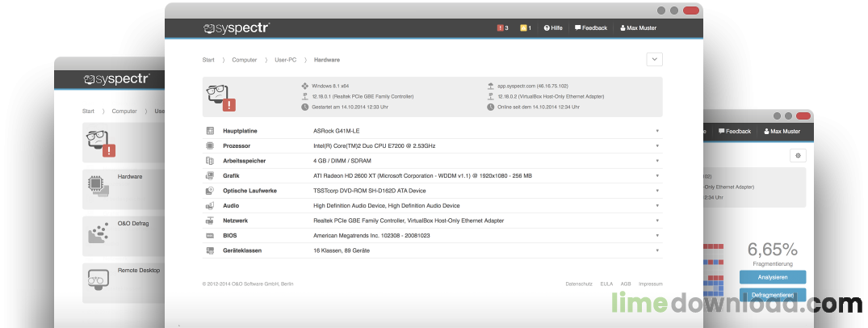The width and height of the screenshot is (868, 328).
Task: Open the Feedback link in the main header
Action: click(x=590, y=28)
